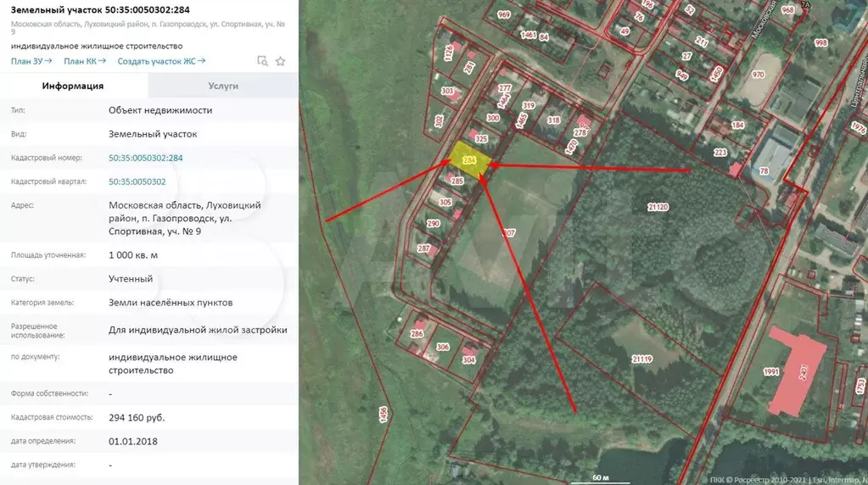This screenshot has height=485, width=868.
Task: Select parcel 970 on the map
Action: click(x=758, y=75)
